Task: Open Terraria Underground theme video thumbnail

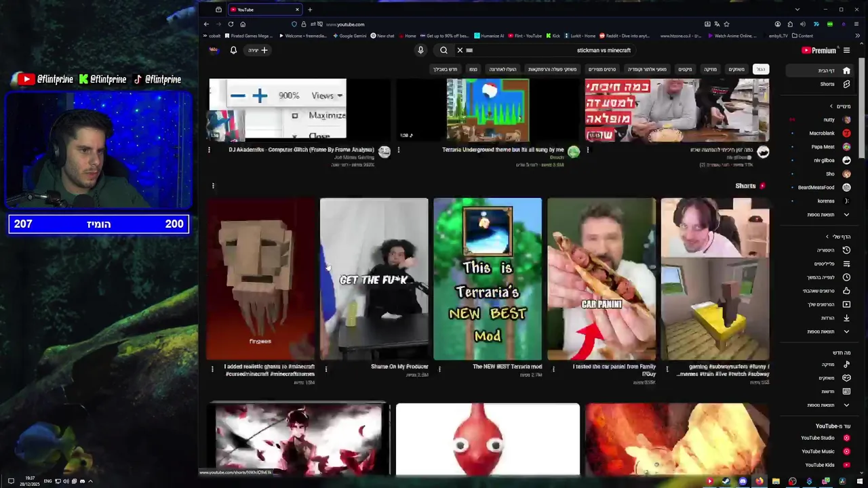Action: coord(488,110)
